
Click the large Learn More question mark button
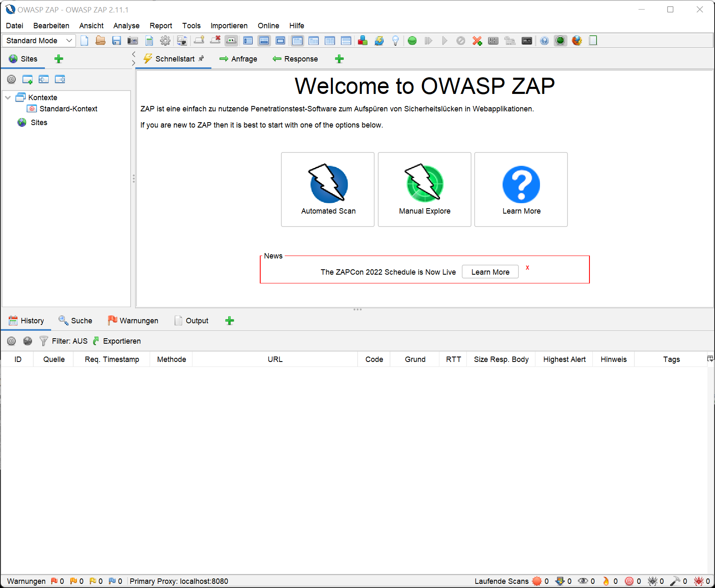521,189
